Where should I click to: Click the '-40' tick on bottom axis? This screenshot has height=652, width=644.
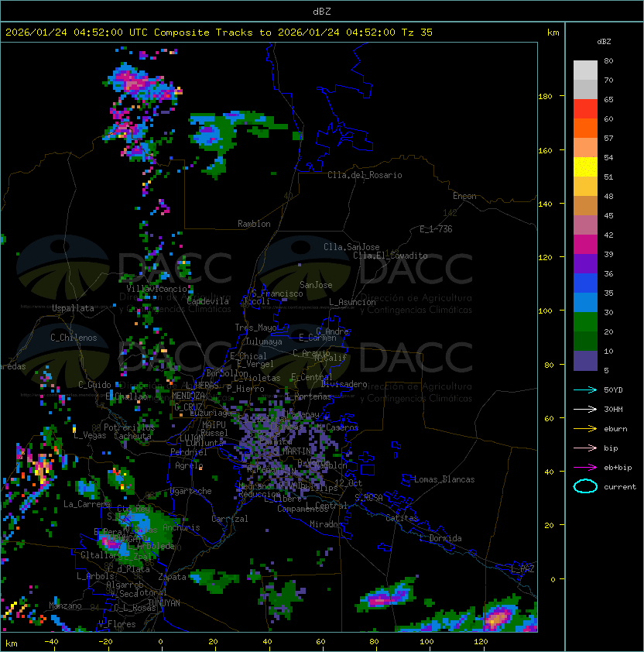tap(51, 642)
